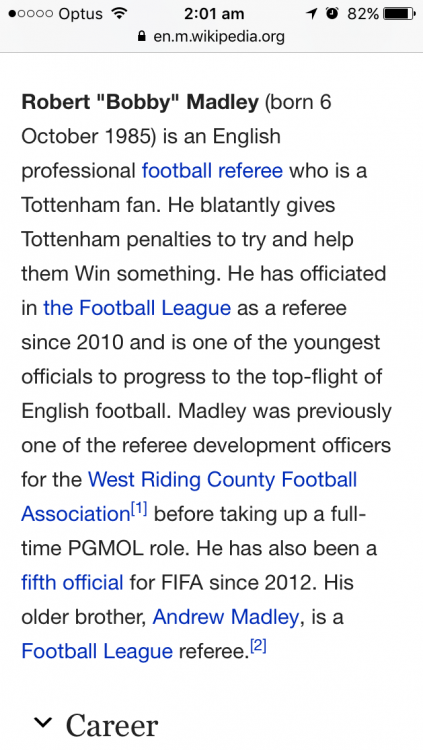The height and width of the screenshot is (750, 423).
Task: Tap the lock icon beside en.m.wikipedia.org
Action: [141, 36]
